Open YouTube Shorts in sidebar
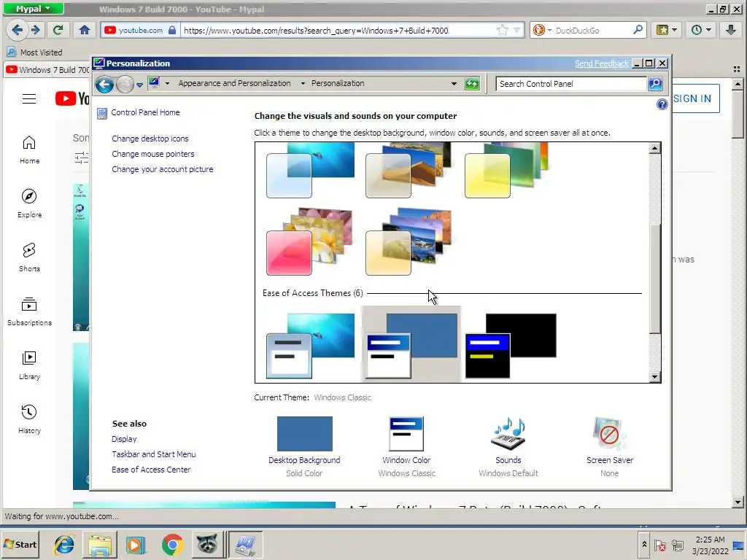Viewport: 747px width, 560px height. 29,257
